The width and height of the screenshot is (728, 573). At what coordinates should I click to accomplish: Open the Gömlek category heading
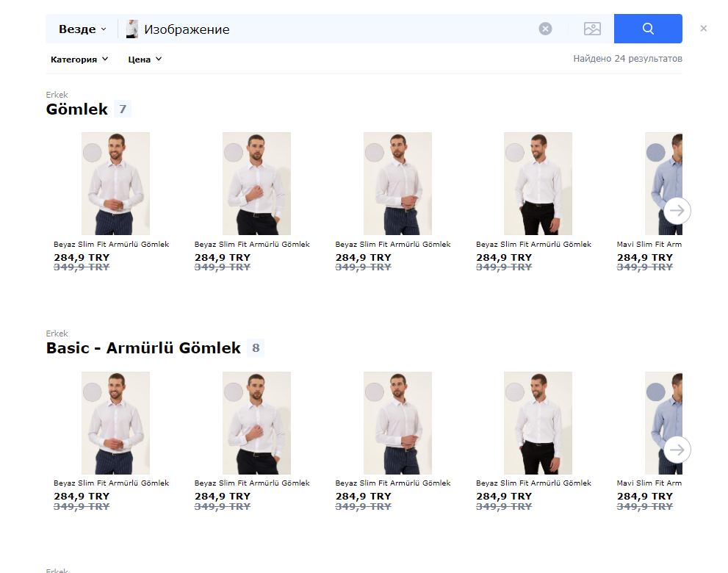[x=76, y=109]
